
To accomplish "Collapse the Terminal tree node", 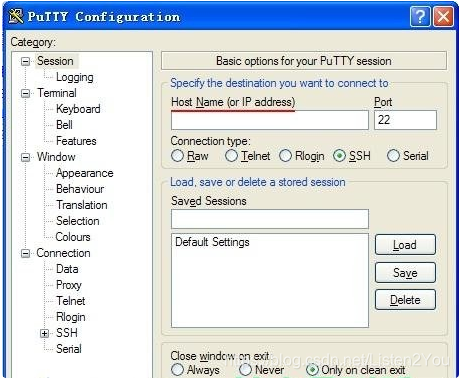I will [25, 93].
